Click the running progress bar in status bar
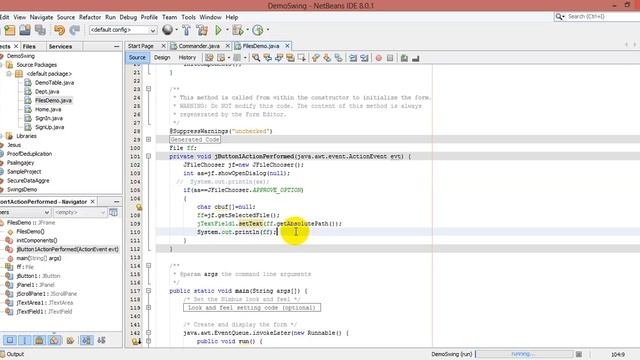Viewport: 640px width, 360px height. [x=524, y=354]
